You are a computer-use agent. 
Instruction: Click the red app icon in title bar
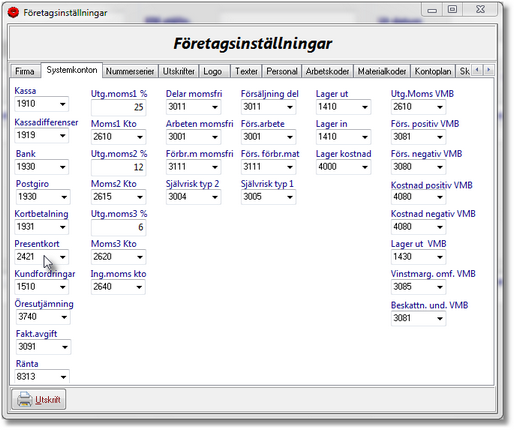tap(13, 13)
